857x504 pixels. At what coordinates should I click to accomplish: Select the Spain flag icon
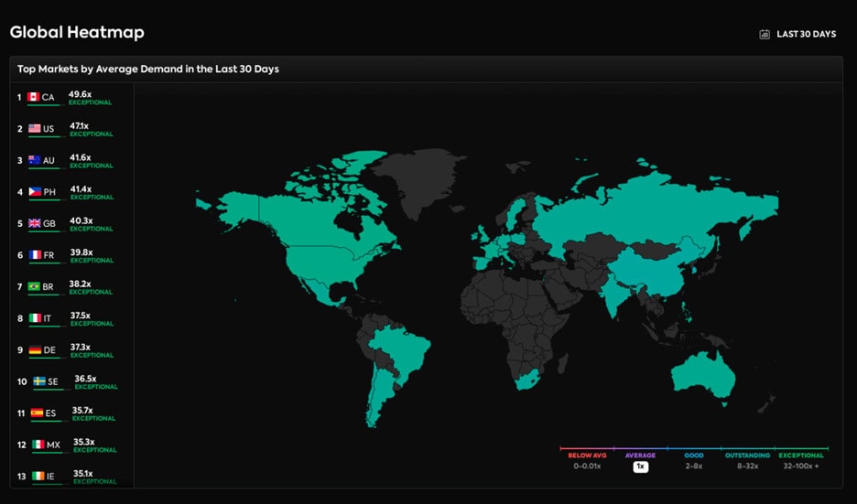38,413
